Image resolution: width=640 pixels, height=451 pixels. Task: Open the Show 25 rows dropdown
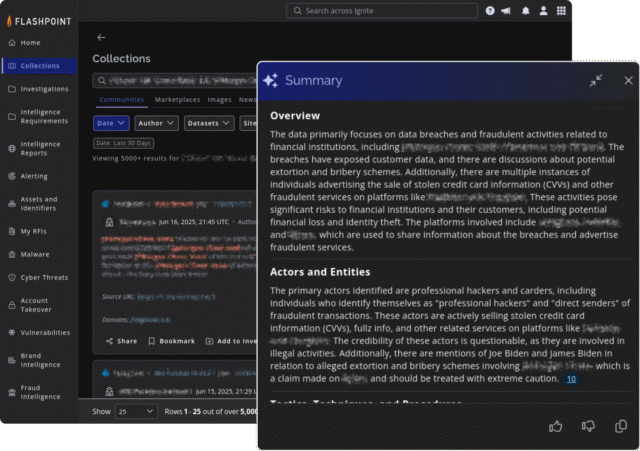[x=136, y=411]
